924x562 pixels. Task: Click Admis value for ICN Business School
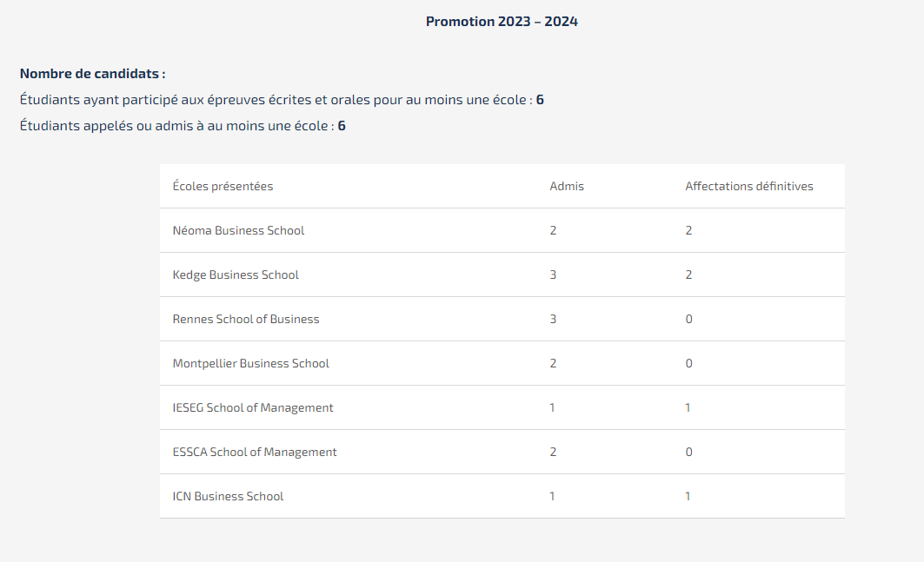click(x=552, y=496)
